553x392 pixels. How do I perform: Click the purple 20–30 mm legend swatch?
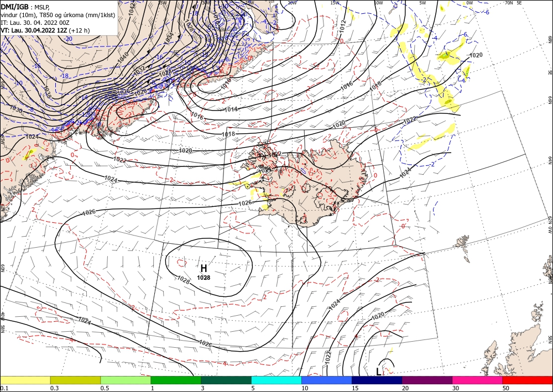pyautogui.click(x=427, y=380)
